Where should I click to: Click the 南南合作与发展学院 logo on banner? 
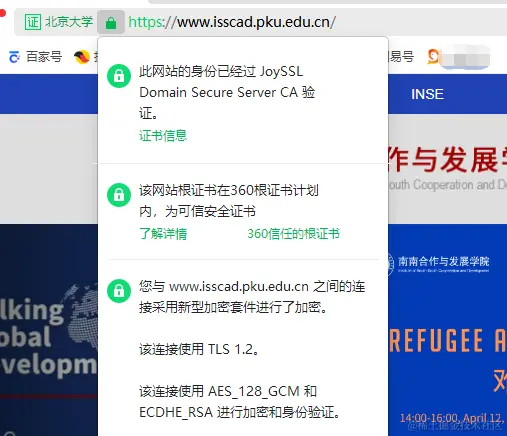(438, 264)
